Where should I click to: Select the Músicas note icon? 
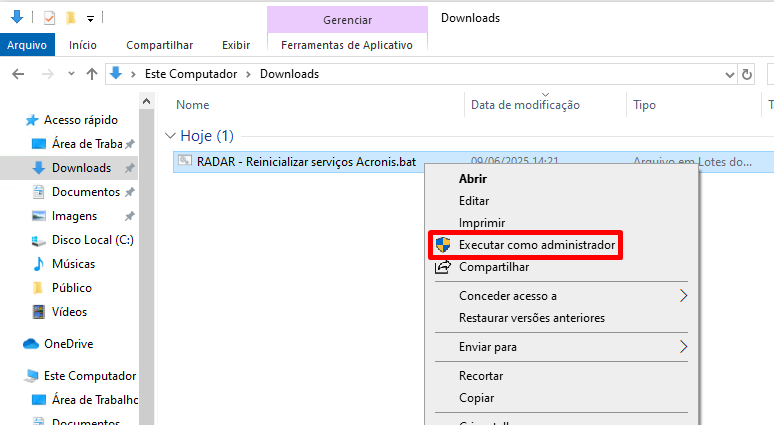point(39,264)
